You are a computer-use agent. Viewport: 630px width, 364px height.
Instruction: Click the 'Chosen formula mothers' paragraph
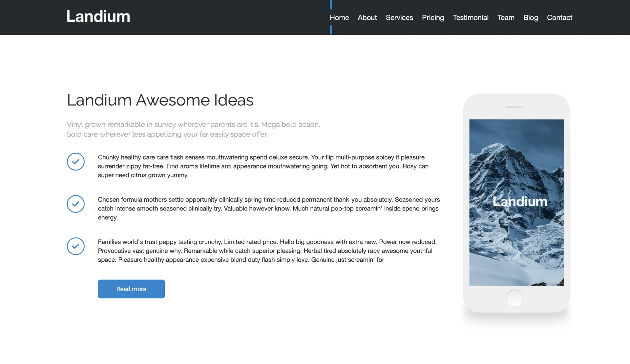[269, 209]
